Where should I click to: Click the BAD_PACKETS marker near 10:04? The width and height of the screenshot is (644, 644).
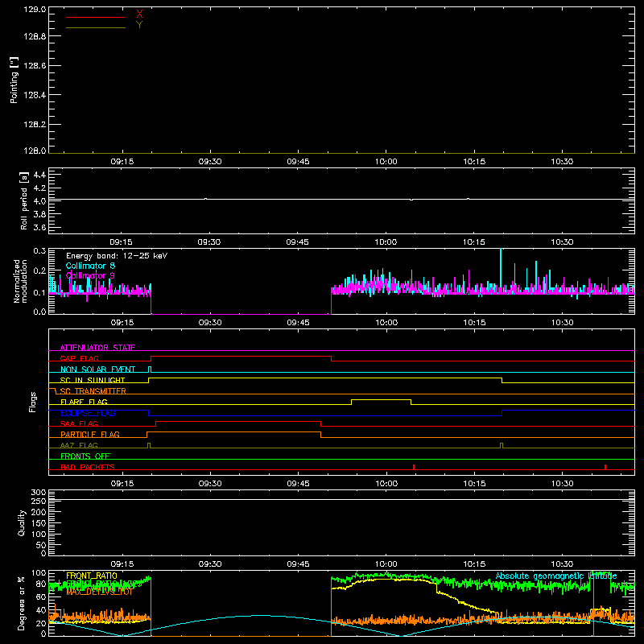click(x=414, y=467)
